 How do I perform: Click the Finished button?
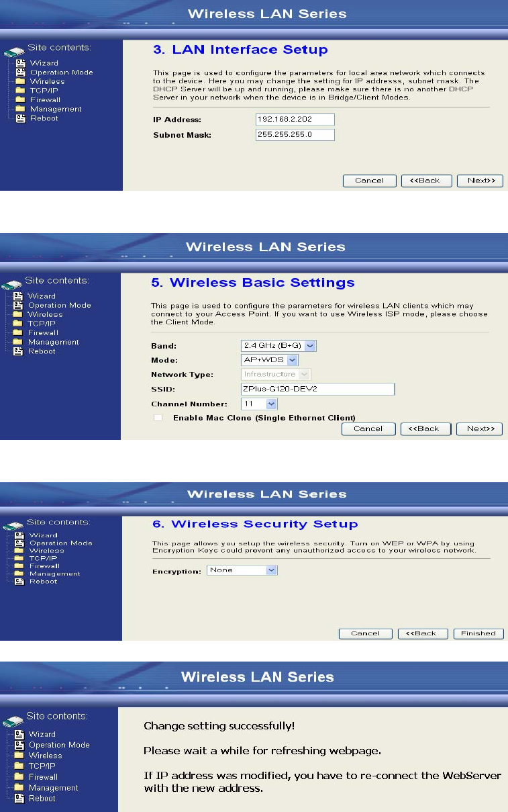point(478,633)
